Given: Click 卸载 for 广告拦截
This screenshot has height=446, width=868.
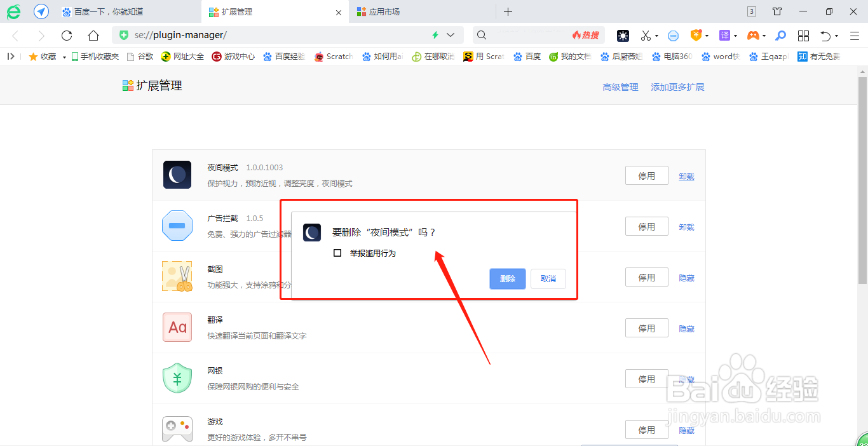Looking at the screenshot, I should click(686, 227).
